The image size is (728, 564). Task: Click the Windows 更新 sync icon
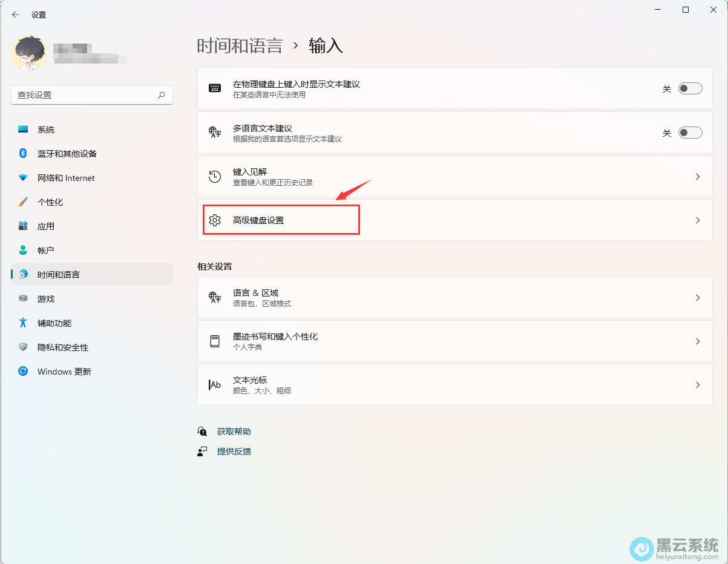tap(23, 372)
